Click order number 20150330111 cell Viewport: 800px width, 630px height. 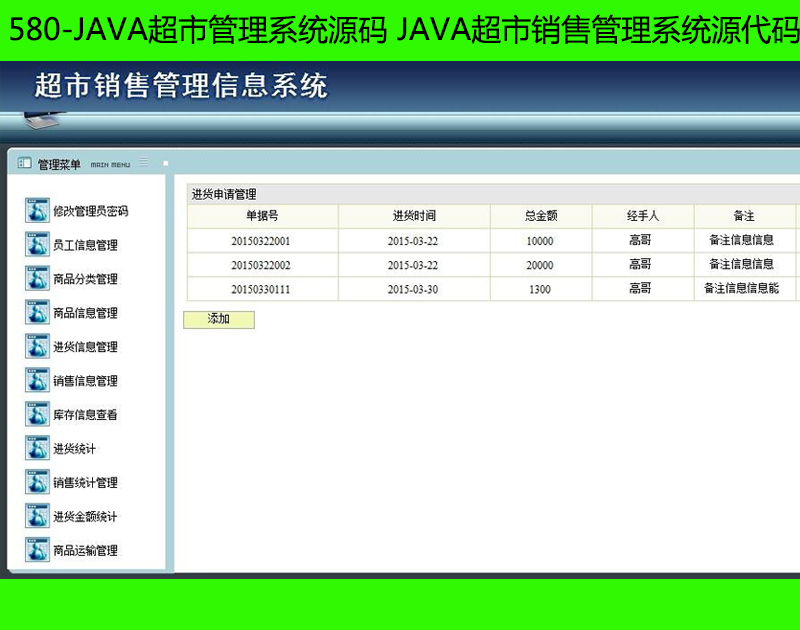261,289
